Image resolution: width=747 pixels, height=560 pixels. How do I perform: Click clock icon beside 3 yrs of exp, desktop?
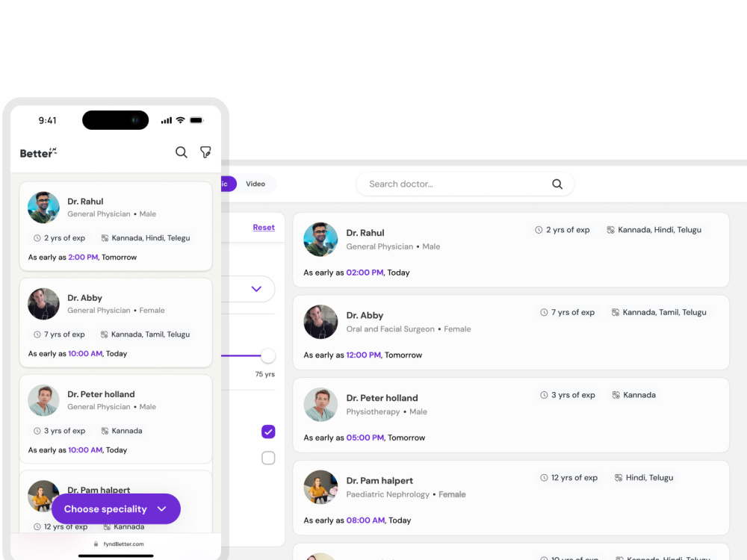544,395
